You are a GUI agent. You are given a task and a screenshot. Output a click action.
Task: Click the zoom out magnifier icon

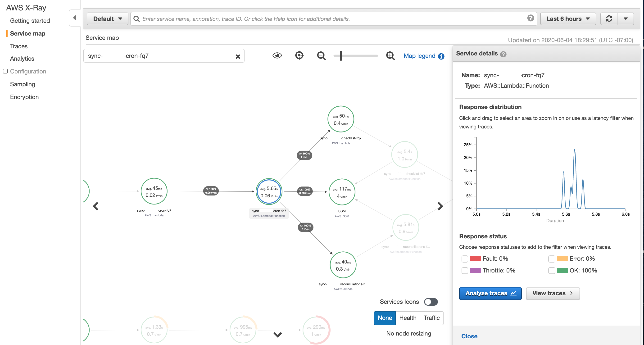(322, 55)
